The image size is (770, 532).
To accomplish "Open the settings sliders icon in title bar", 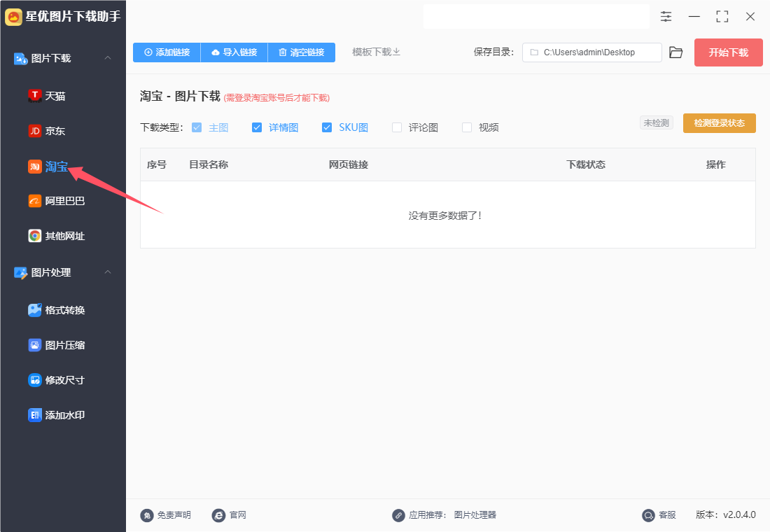I will coord(666,16).
